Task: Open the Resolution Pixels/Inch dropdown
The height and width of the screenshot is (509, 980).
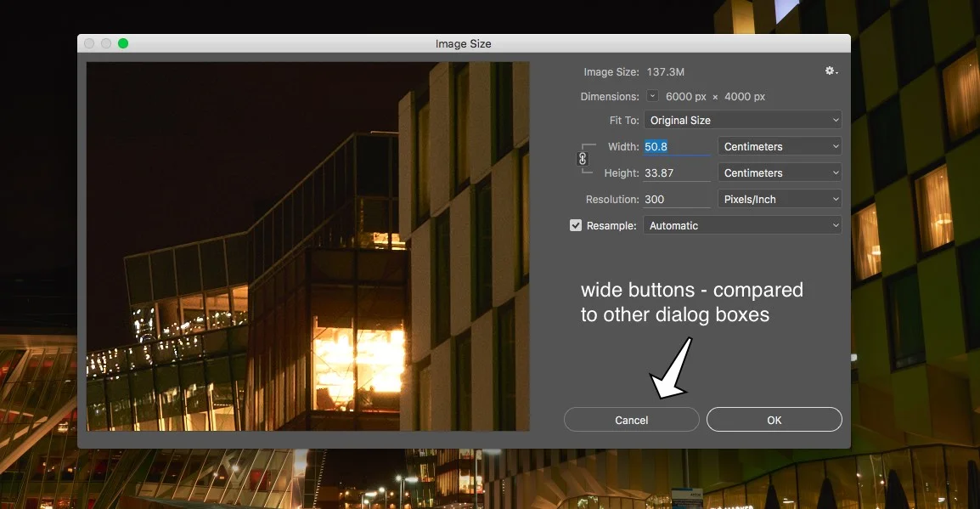Action: pos(780,199)
